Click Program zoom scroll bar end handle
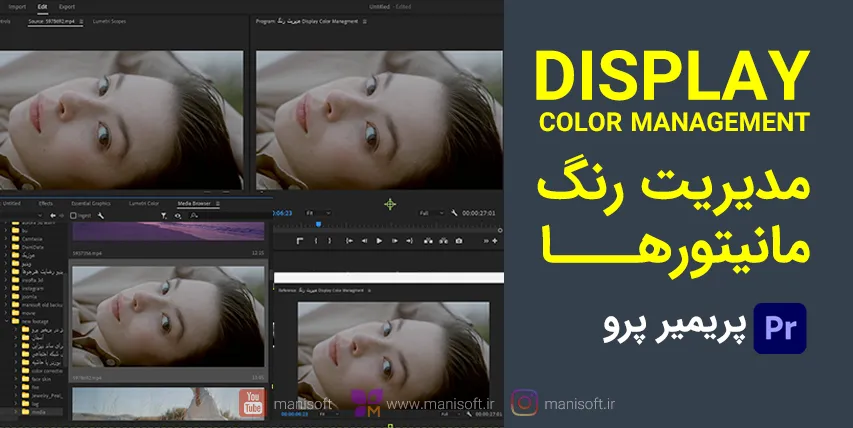 click(500, 231)
